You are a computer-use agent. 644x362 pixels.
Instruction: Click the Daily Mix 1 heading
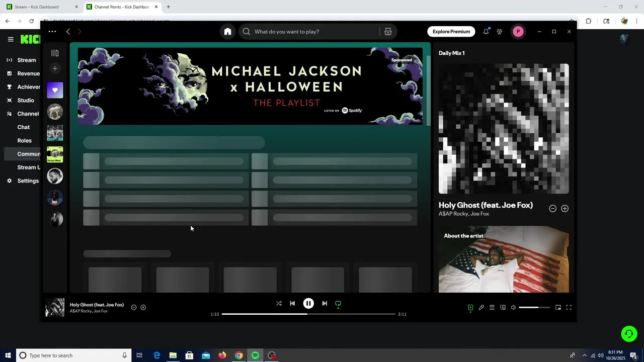[x=451, y=53]
